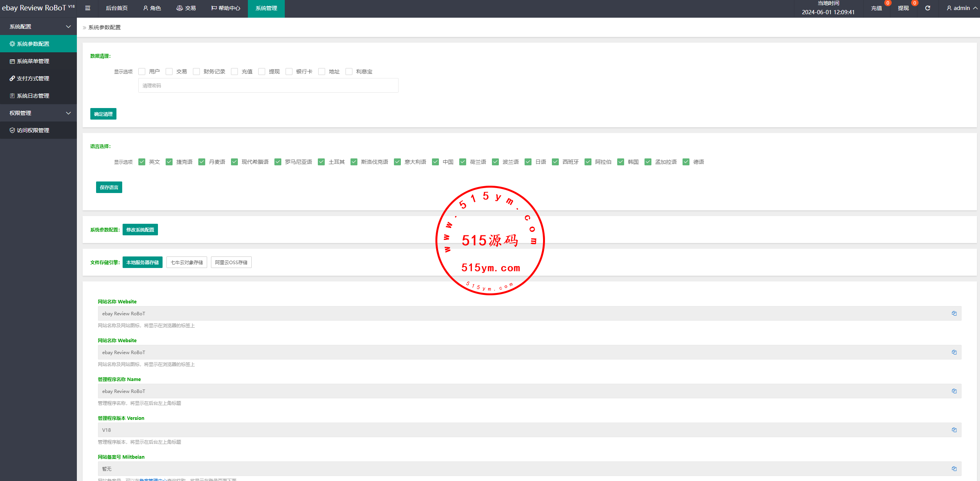Viewport: 980px width, 481px height.
Task: Click copy icon in the V18 version field
Action: click(954, 430)
